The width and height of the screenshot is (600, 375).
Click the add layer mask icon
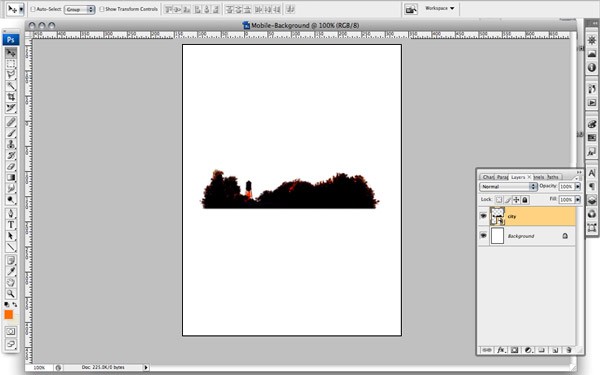514,350
